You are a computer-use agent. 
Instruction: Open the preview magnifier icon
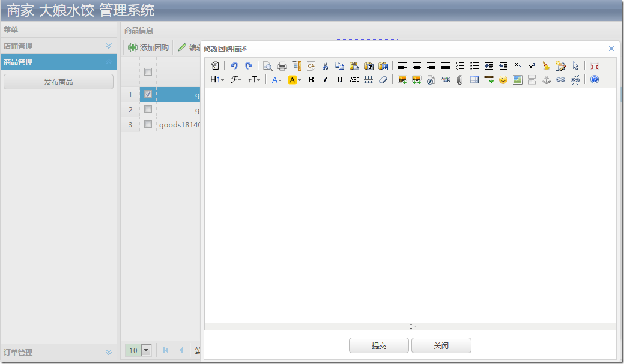[x=267, y=66]
